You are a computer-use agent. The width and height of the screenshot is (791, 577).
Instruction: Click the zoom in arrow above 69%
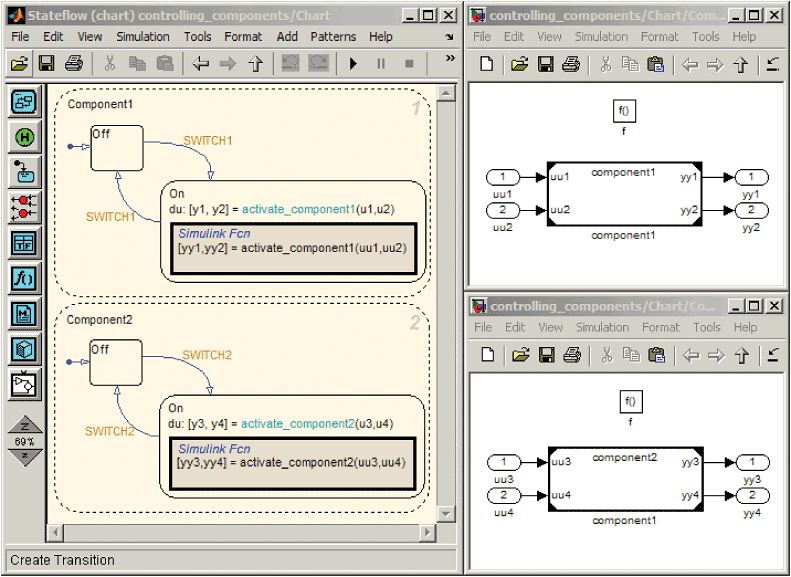pyautogui.click(x=24, y=425)
